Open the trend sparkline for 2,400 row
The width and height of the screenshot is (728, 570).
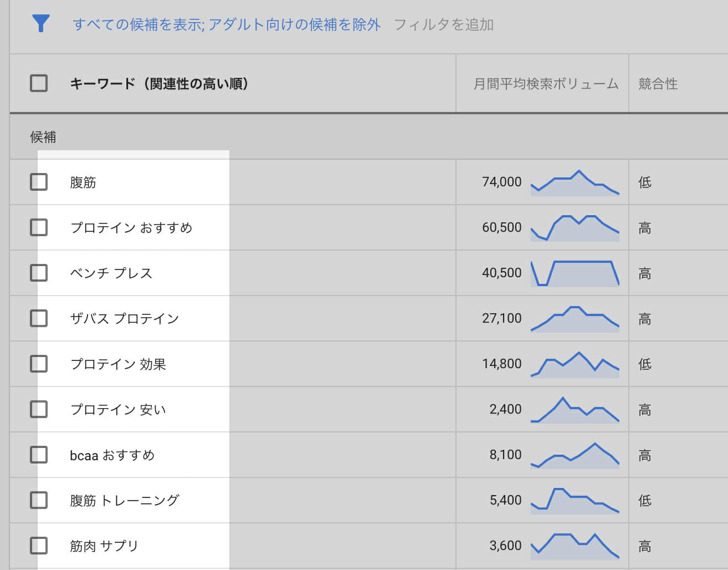click(x=575, y=410)
